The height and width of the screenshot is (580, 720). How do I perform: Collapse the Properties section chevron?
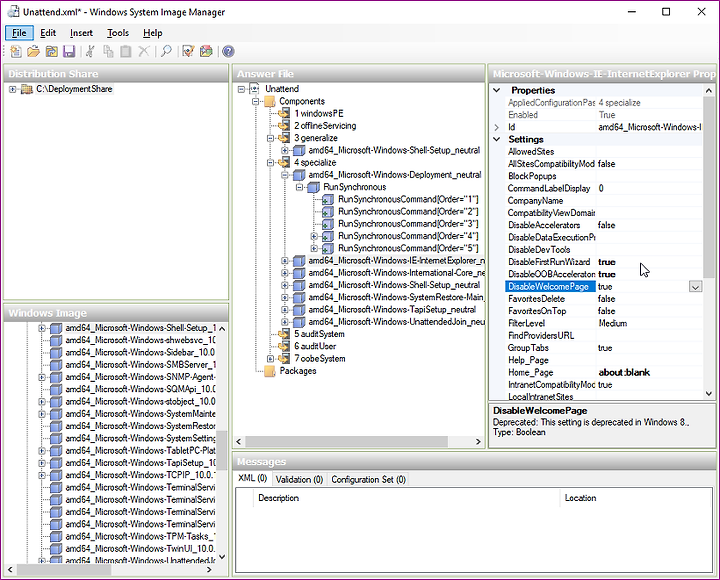[x=497, y=90]
